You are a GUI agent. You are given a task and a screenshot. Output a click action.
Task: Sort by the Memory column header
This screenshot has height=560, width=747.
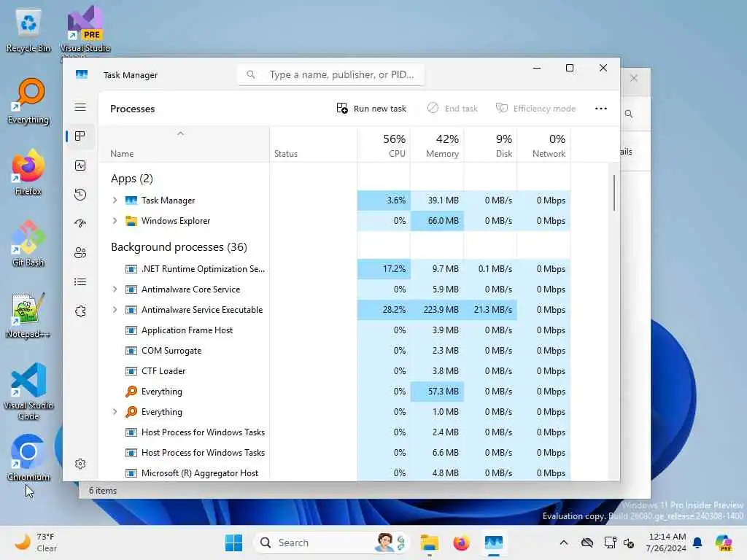(x=437, y=145)
